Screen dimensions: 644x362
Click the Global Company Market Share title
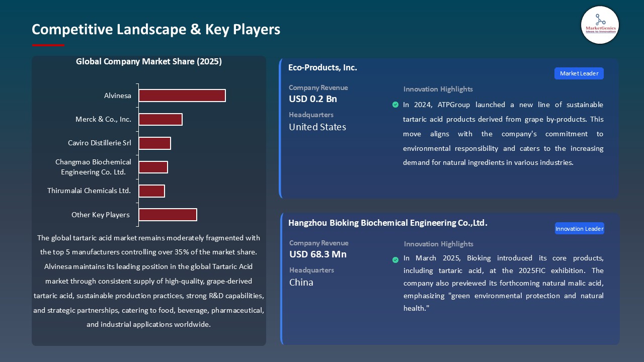pos(149,61)
